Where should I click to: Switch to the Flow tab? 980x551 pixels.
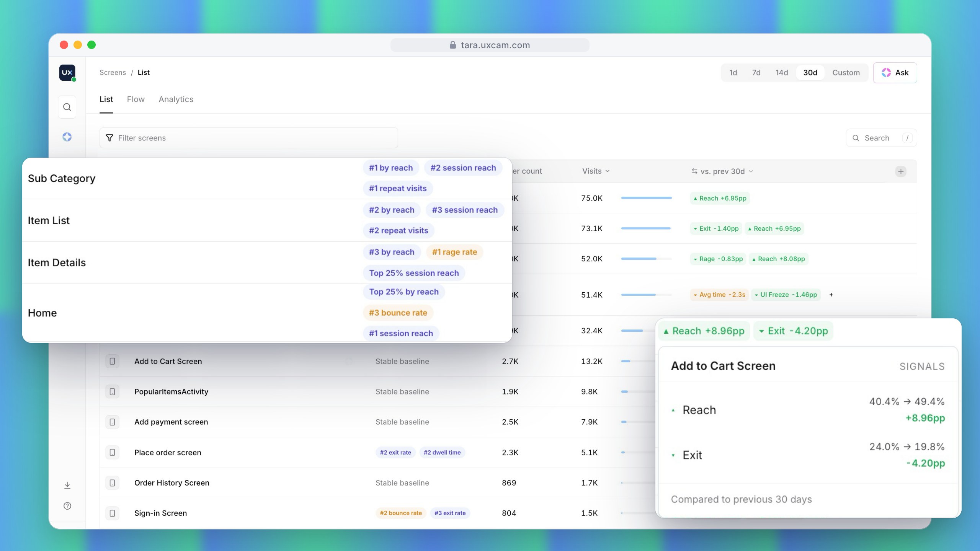[x=136, y=99]
